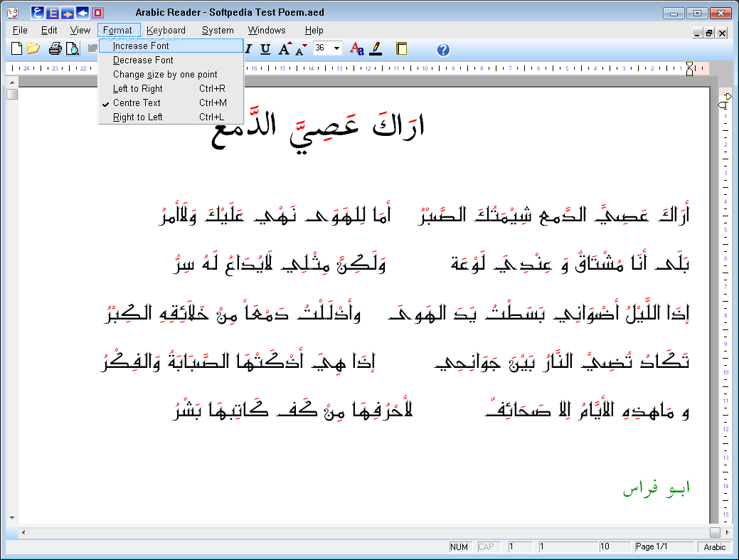Viewport: 739px width, 560px height.
Task: Open the System menu
Action: 218,30
